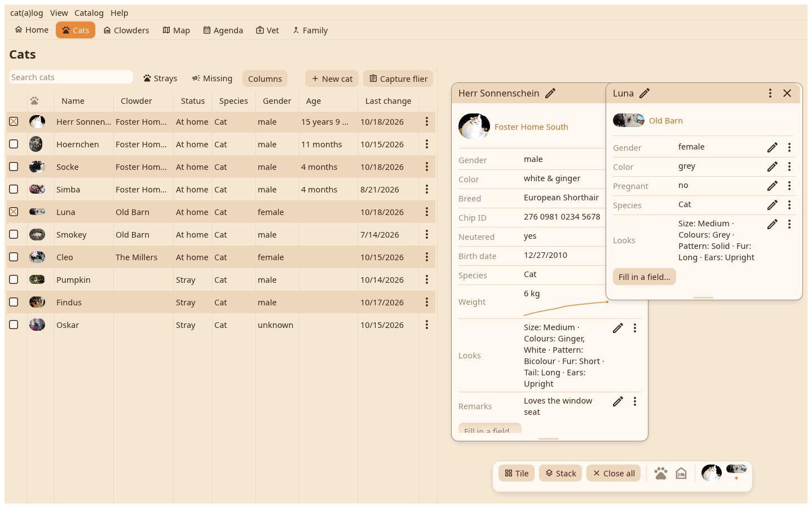This screenshot has height=508, width=812.
Task: Open more options for Luna's Gender field
Action: tap(789, 147)
